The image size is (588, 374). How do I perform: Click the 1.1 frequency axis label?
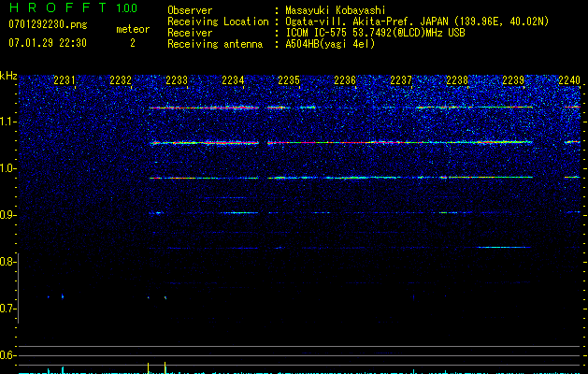(x=7, y=122)
